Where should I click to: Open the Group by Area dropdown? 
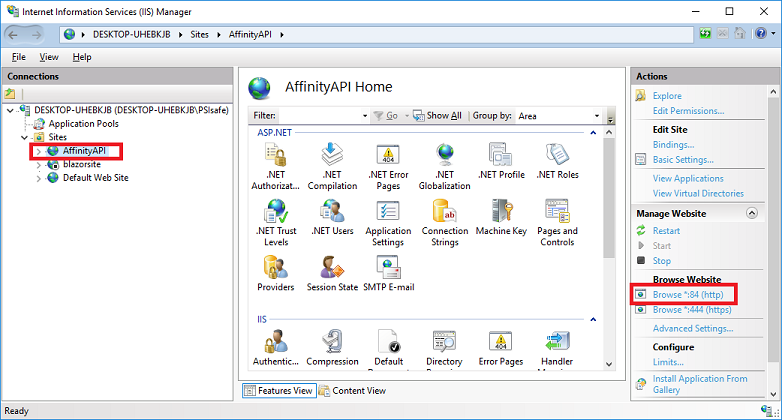point(558,116)
